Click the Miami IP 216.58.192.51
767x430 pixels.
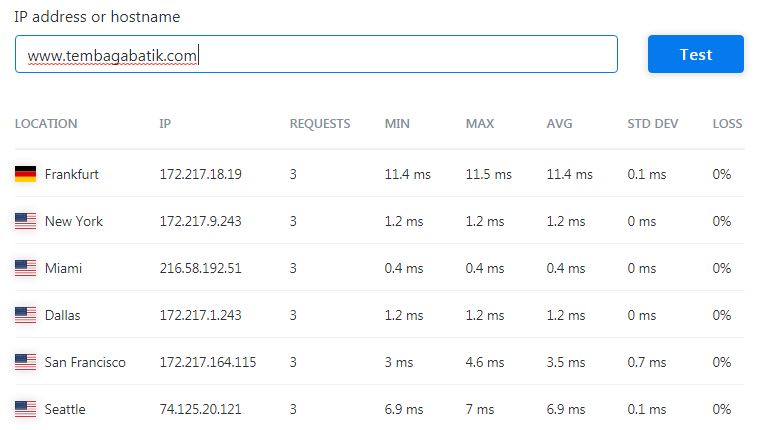[x=201, y=268]
